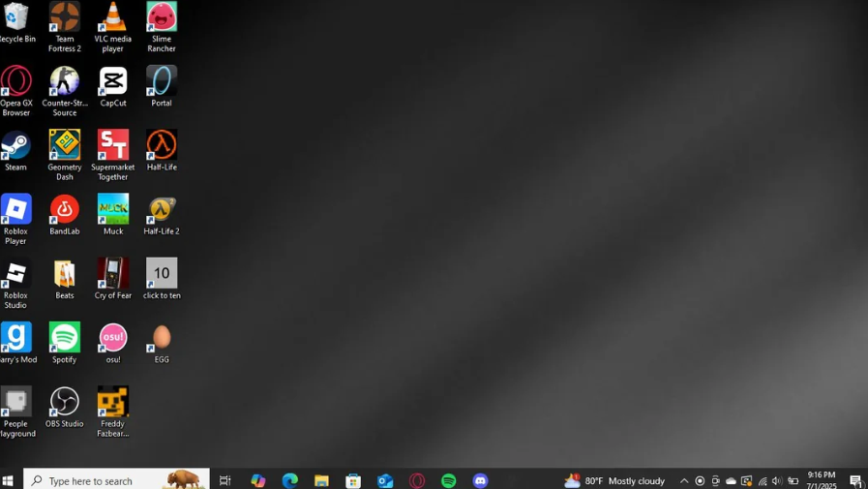The width and height of the screenshot is (868, 489).
Task: Open the speaker volume tray icon
Action: pos(777,480)
